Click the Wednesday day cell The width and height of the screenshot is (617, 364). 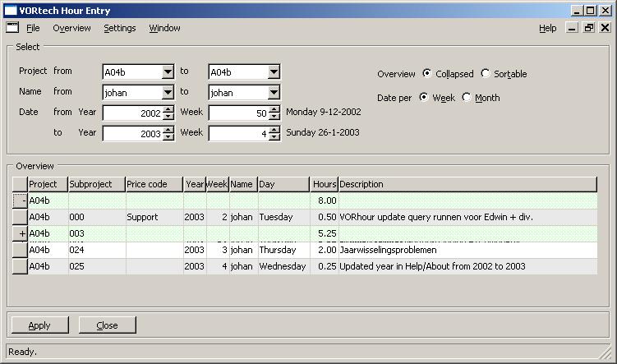(283, 266)
